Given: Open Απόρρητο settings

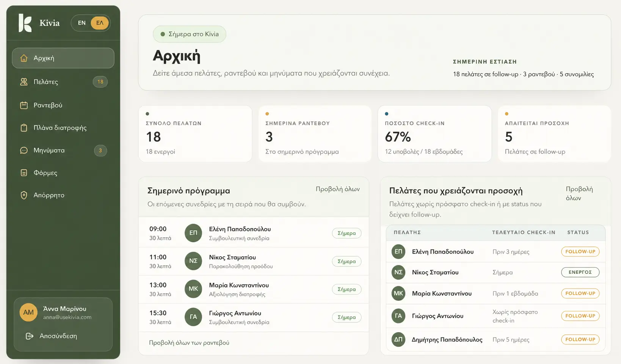Looking at the screenshot, I should click(x=63, y=195).
